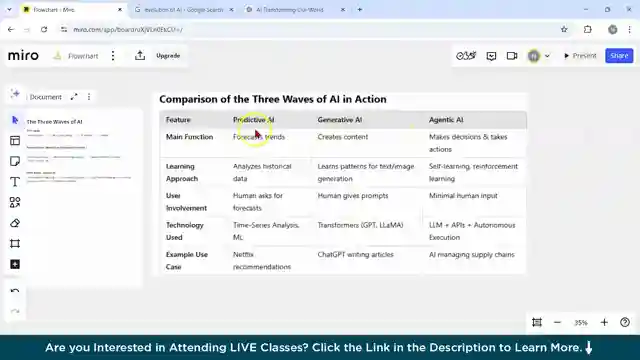The height and width of the screenshot is (360, 640).
Task: Zoom out with the minus button
Action: tap(557, 322)
